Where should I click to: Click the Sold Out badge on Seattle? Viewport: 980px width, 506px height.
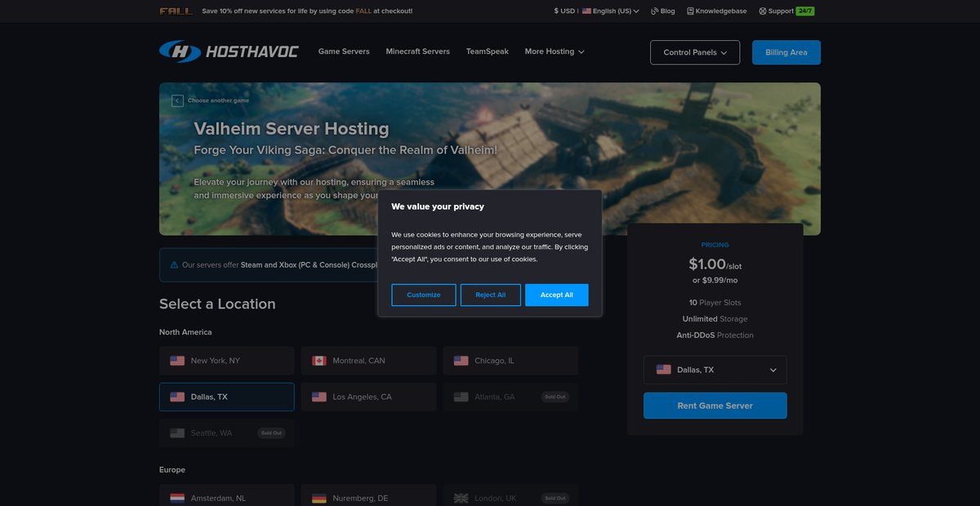pos(272,433)
